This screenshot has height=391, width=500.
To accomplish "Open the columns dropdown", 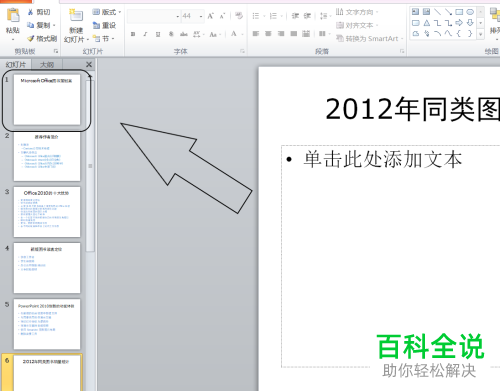I will 324,34.
